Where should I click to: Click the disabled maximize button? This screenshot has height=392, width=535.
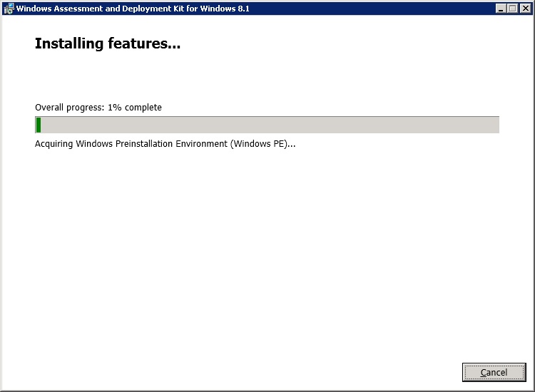[514, 9]
